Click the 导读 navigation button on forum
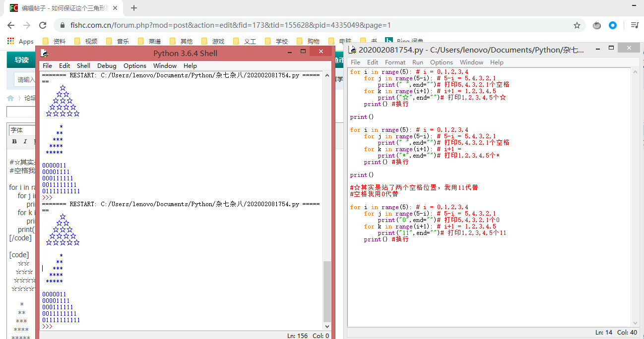Viewport: 644px width, 339px height. 21,60
